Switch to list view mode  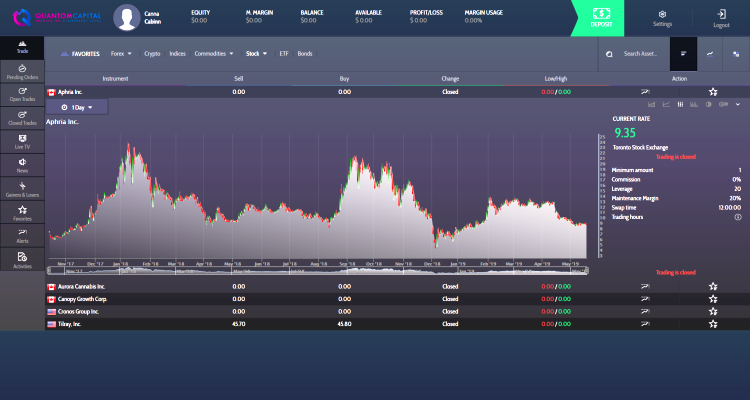click(x=684, y=54)
